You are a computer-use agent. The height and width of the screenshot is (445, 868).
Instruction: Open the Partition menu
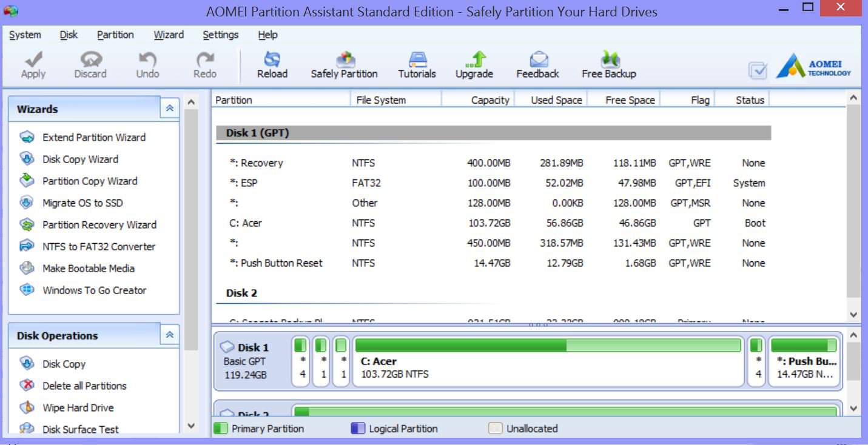coord(115,35)
